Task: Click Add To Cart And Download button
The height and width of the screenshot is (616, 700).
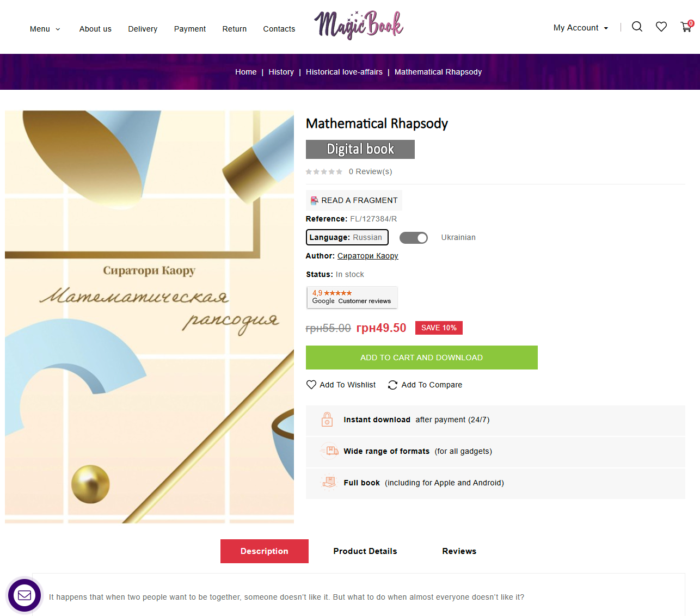Action: point(422,358)
